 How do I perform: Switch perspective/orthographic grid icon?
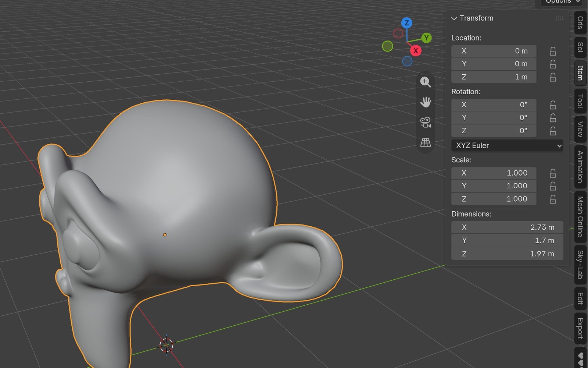tap(426, 142)
